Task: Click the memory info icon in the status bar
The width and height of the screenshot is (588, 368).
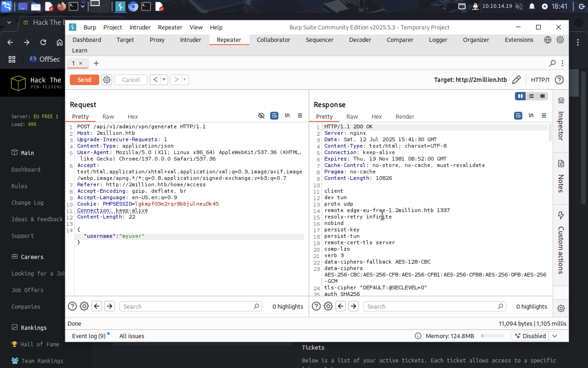Action: (418, 336)
